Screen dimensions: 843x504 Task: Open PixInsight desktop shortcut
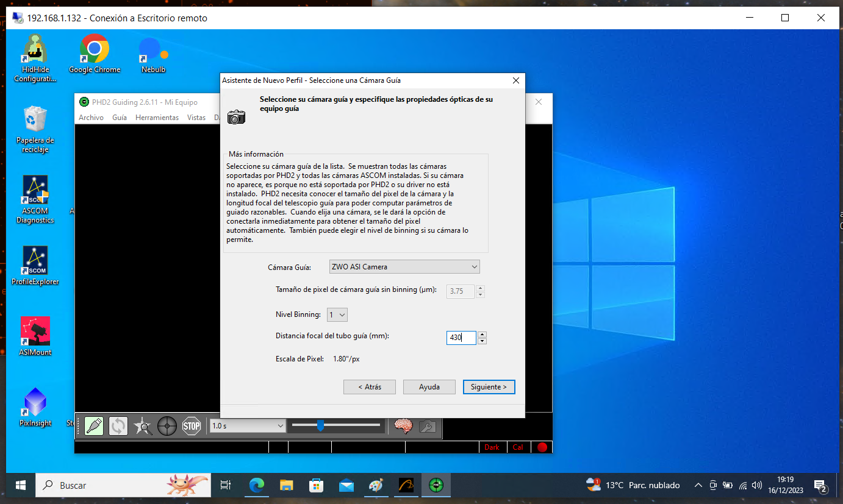(x=35, y=407)
